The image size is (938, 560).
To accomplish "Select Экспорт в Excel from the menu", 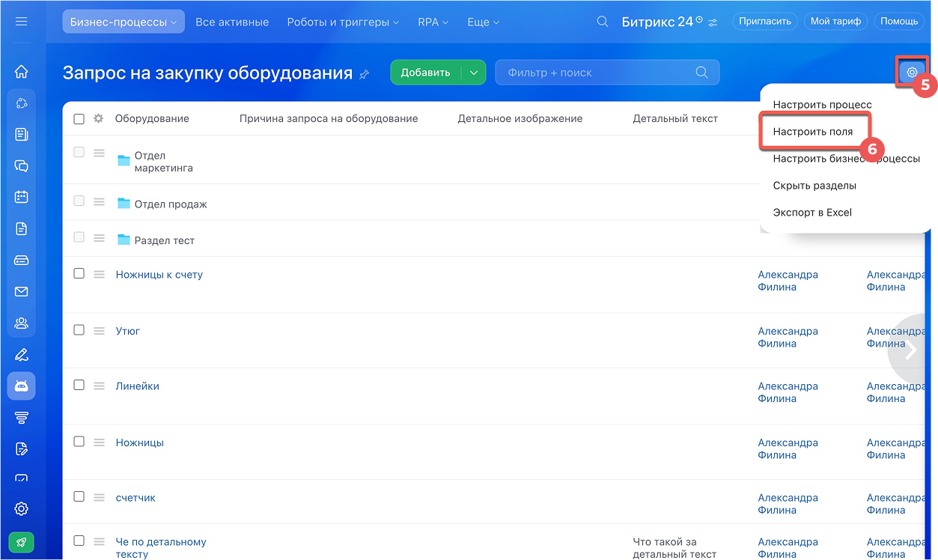I will click(x=812, y=213).
